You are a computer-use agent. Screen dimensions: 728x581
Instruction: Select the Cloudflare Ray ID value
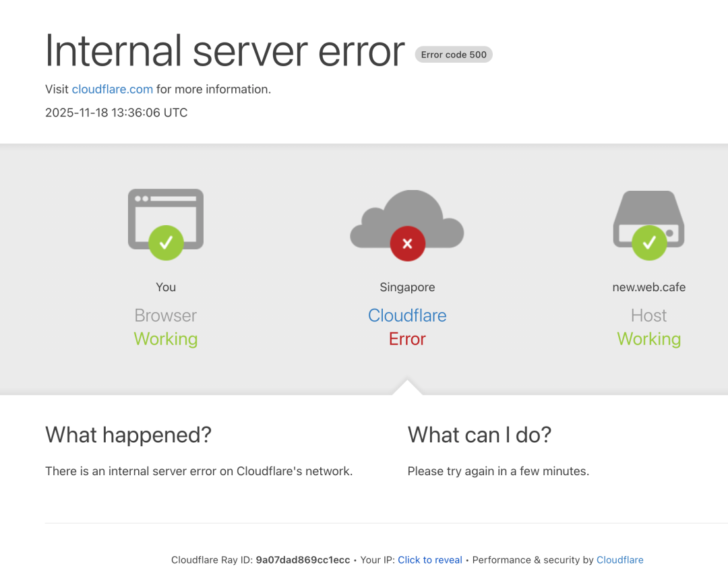[x=303, y=559]
